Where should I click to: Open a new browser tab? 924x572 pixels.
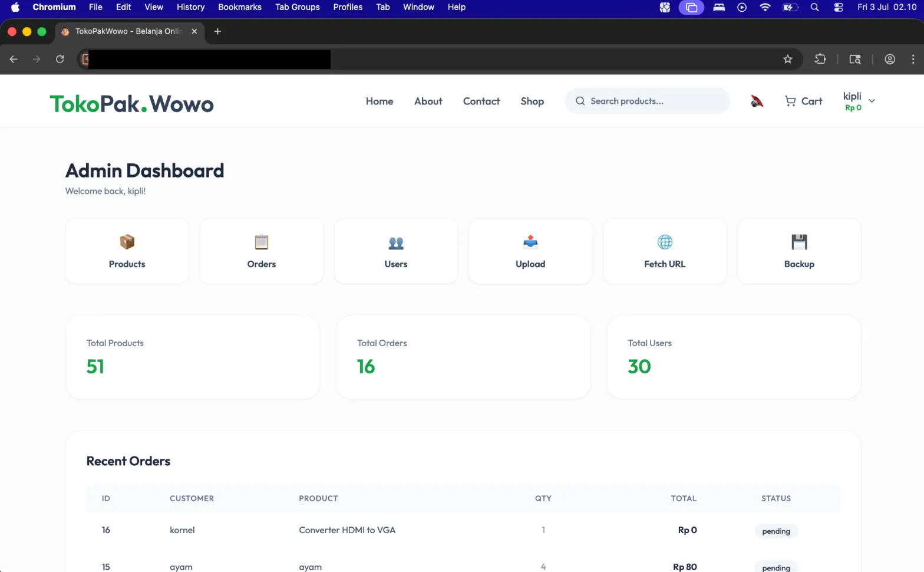pyautogui.click(x=217, y=31)
